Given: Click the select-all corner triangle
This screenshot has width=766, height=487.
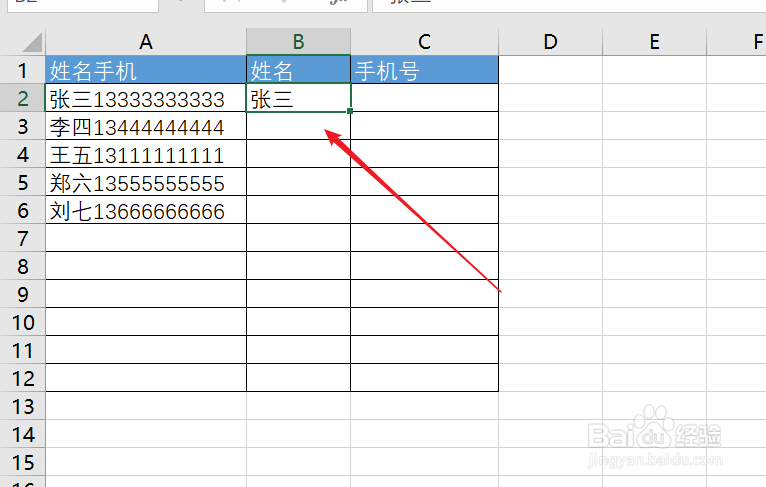Looking at the screenshot, I should coord(32,42).
